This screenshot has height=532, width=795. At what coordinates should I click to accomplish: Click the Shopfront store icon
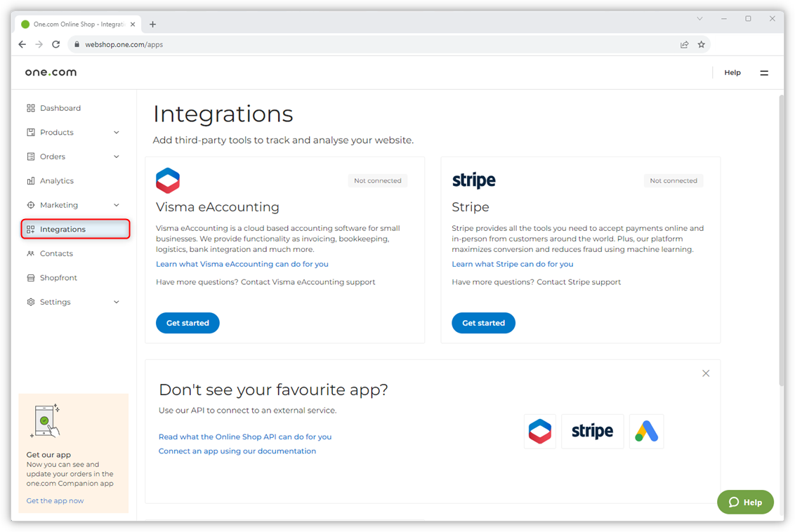31,278
